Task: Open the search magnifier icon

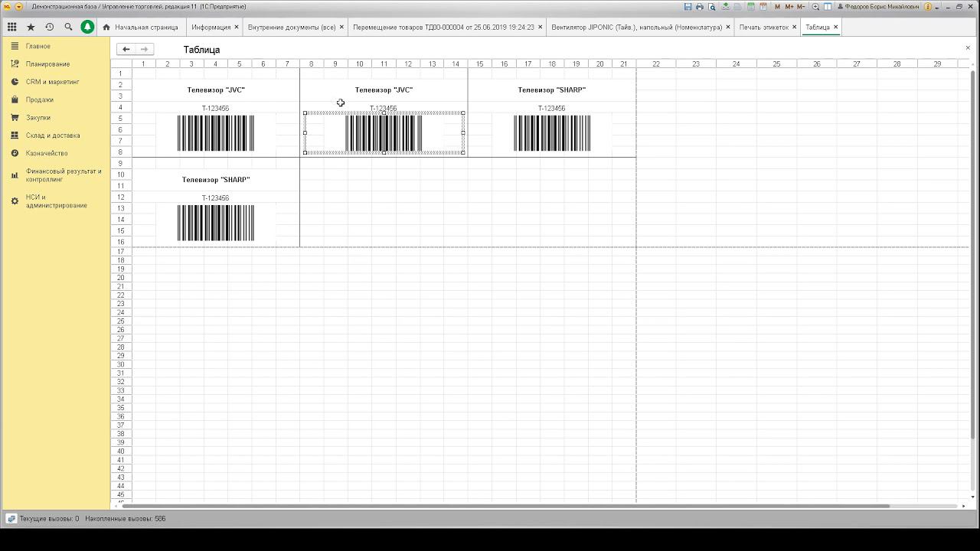Action: pyautogui.click(x=68, y=27)
